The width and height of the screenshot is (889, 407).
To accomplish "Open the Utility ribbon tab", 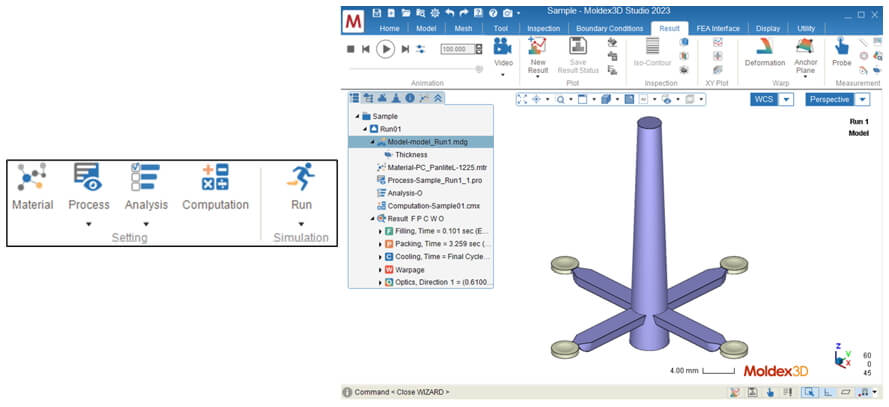I will point(806,28).
